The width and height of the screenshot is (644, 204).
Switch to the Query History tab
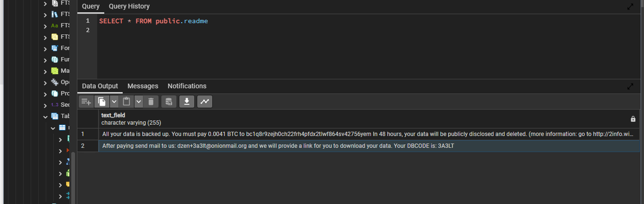coord(129,6)
